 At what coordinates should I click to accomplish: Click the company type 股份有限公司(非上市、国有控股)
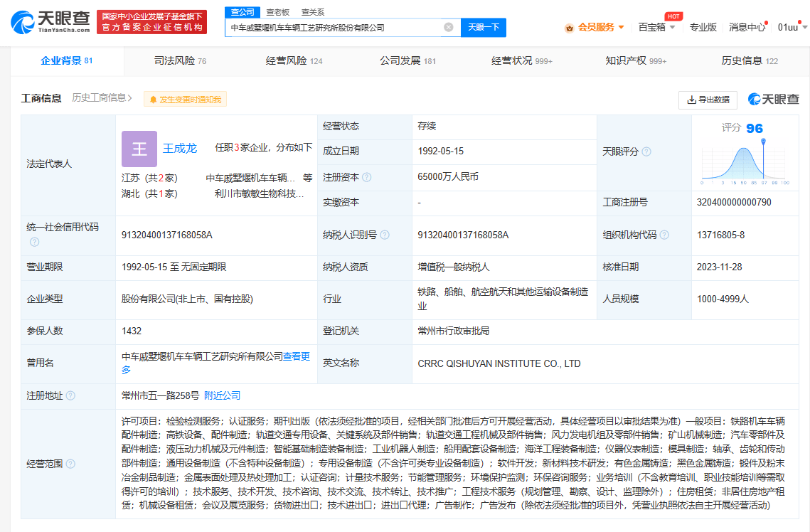coord(187,299)
